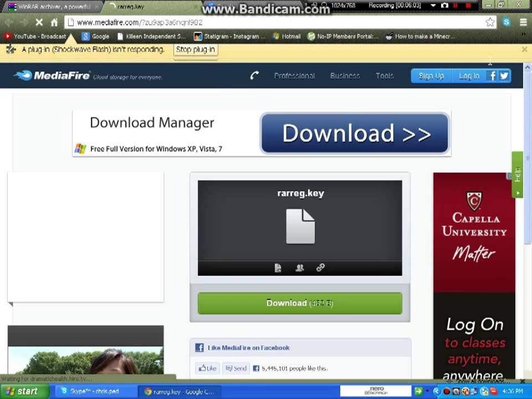Click the browser Forward arrow

(x=24, y=22)
